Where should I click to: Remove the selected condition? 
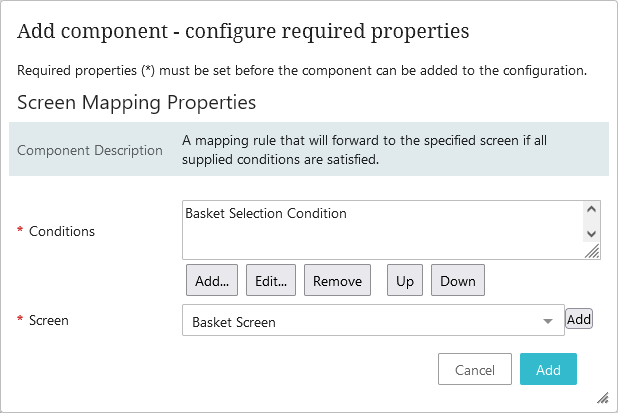tap(337, 281)
